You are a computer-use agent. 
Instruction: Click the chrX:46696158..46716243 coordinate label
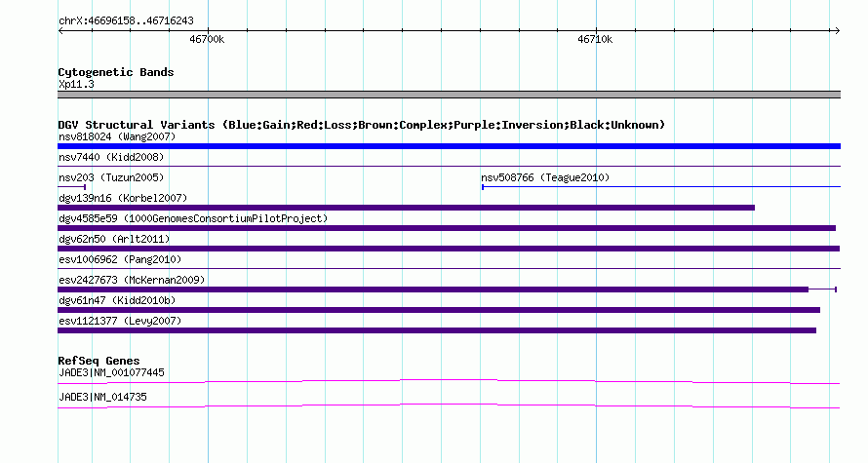pyautogui.click(x=126, y=20)
